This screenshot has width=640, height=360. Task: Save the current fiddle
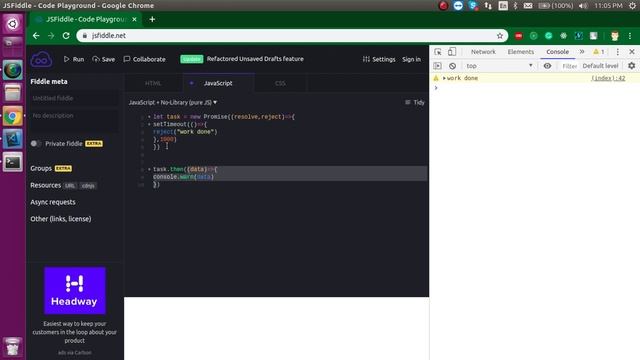(x=104, y=59)
